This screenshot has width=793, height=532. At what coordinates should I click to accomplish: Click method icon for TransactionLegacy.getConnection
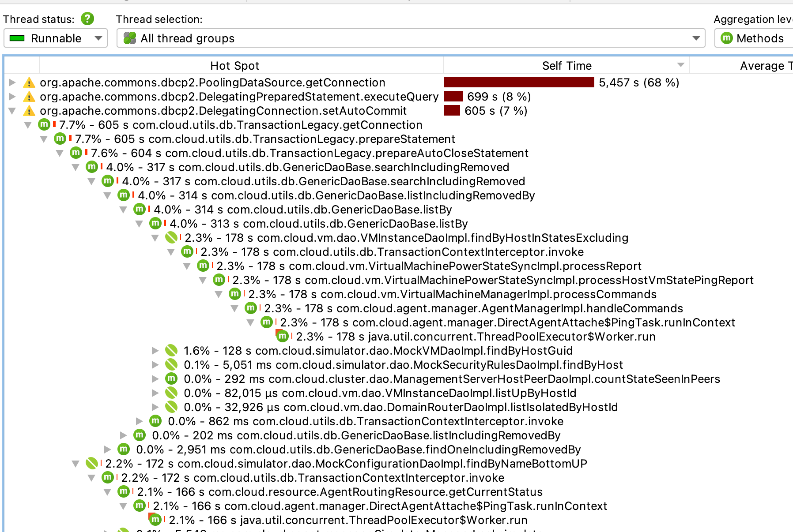[x=44, y=125]
